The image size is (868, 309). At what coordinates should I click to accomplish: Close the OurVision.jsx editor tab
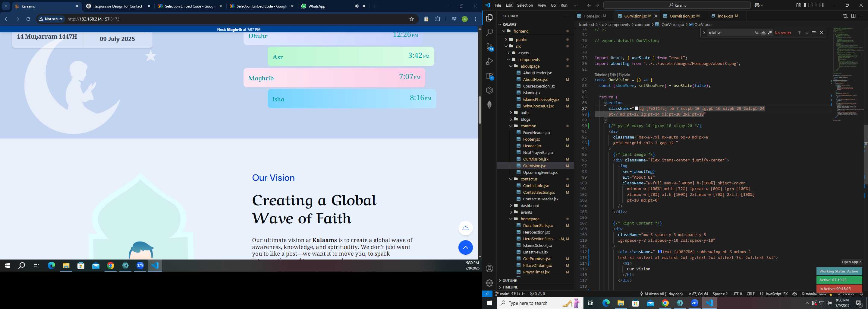coord(656,16)
